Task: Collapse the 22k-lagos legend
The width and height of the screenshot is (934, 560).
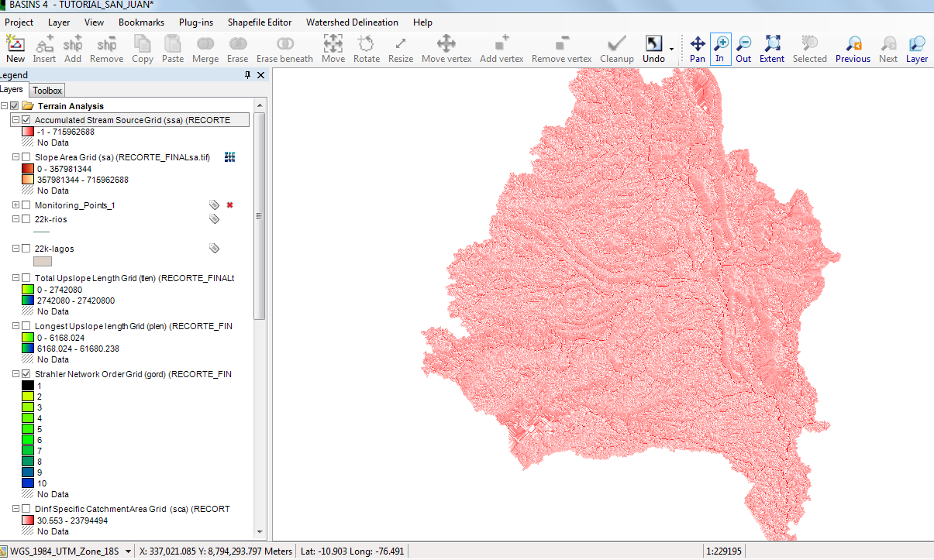Action: [16, 249]
